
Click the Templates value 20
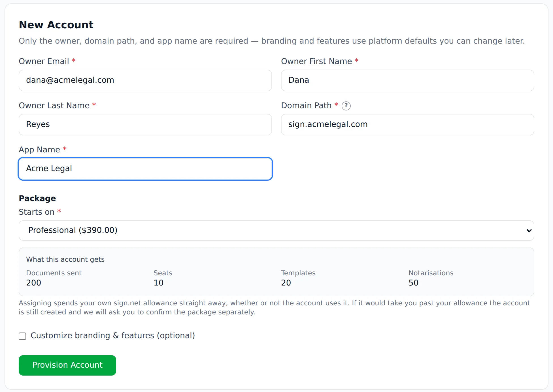click(286, 283)
